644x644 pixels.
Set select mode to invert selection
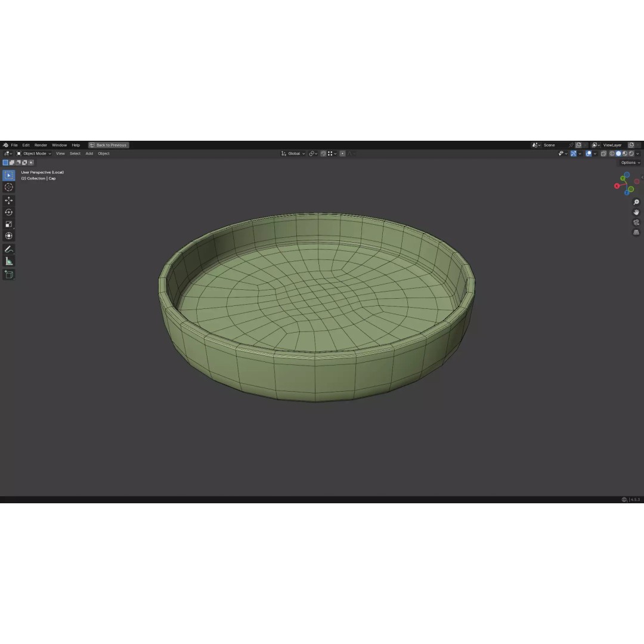tap(24, 163)
